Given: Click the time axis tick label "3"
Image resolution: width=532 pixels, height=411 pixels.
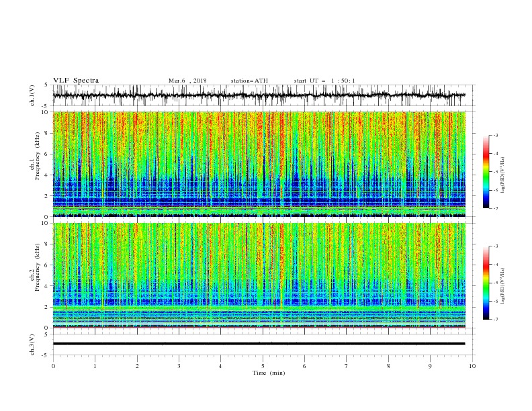Looking at the screenshot, I should pyautogui.click(x=179, y=366).
